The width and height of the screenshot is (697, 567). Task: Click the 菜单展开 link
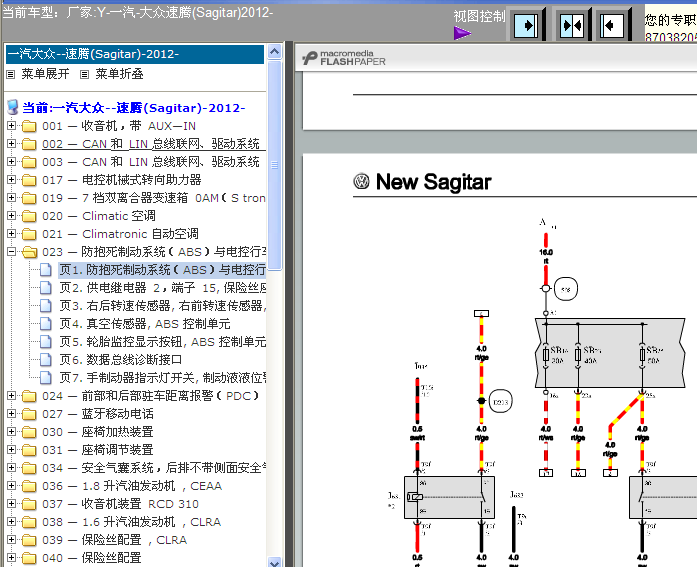coord(45,74)
